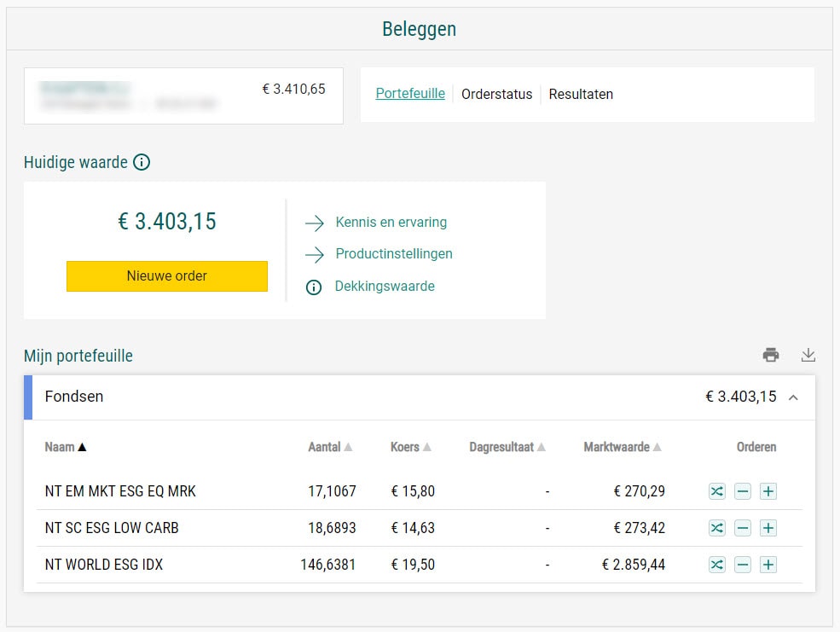Sort table by Aantal column
Image resolution: width=840 pixels, height=632 pixels.
(330, 447)
